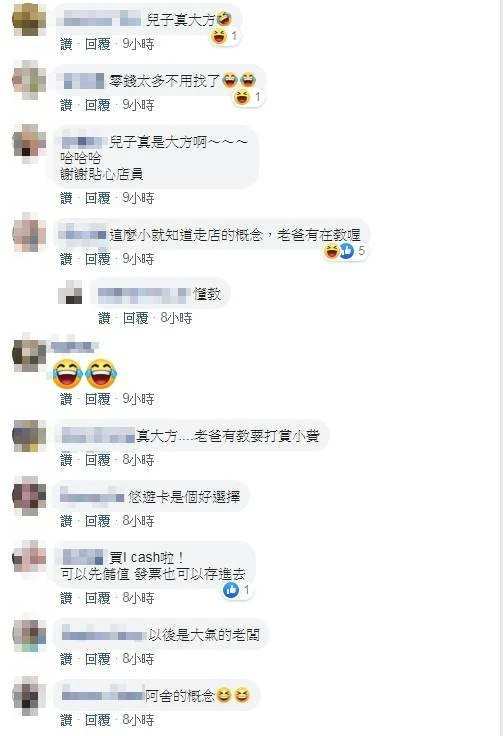
Task: Open the 8小時 timestamp under the 懂教 reply
Action: [176, 318]
